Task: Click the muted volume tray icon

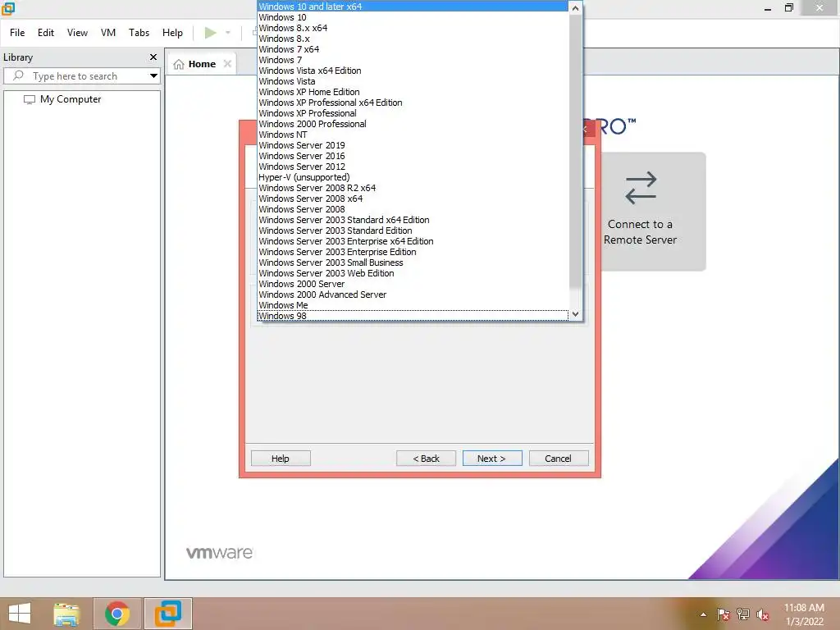Action: point(763,614)
